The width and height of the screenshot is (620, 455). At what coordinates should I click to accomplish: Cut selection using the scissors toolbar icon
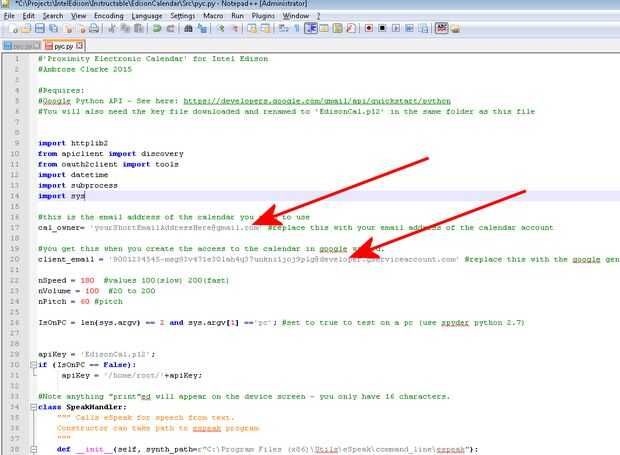pos(112,28)
